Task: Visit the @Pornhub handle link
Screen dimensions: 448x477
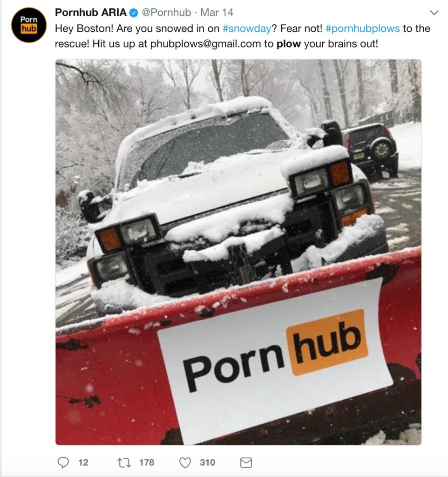Action: 166,13
